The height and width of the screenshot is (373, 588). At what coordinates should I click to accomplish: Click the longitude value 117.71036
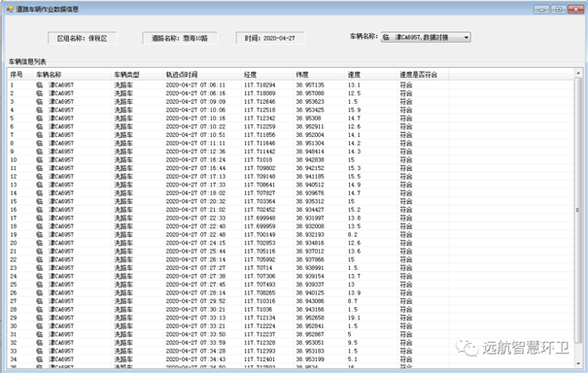click(x=258, y=309)
